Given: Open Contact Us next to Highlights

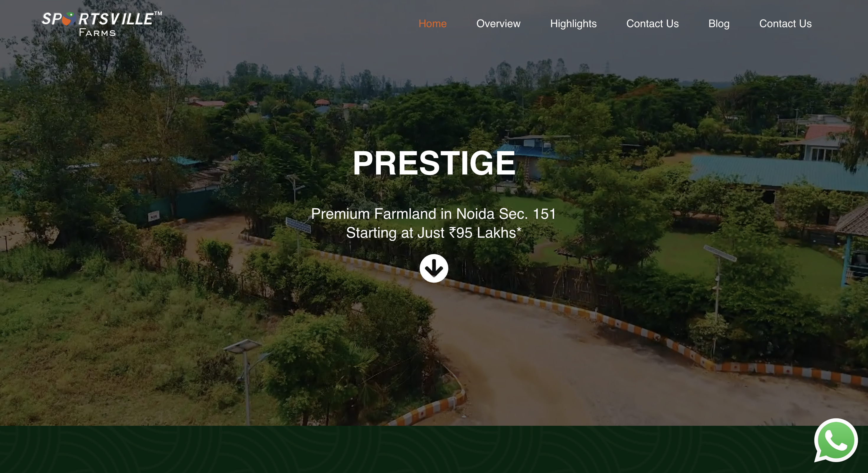Looking at the screenshot, I should click(x=652, y=24).
